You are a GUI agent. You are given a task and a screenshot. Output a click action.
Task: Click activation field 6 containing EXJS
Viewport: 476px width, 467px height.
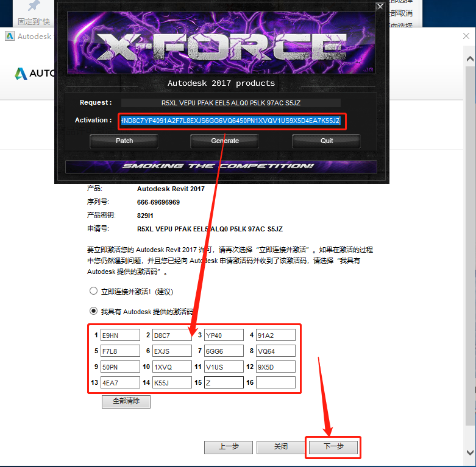tap(172, 351)
